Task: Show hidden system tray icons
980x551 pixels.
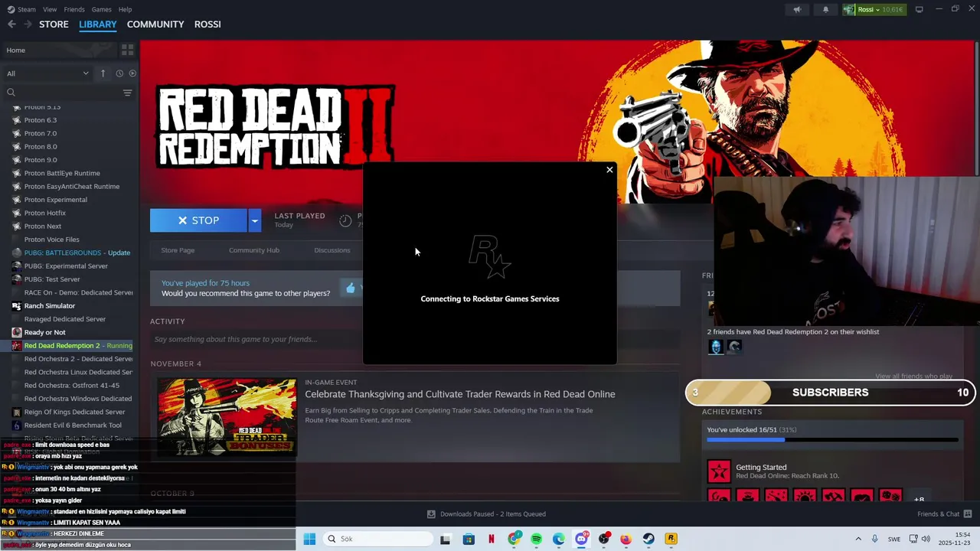Action: click(x=857, y=539)
